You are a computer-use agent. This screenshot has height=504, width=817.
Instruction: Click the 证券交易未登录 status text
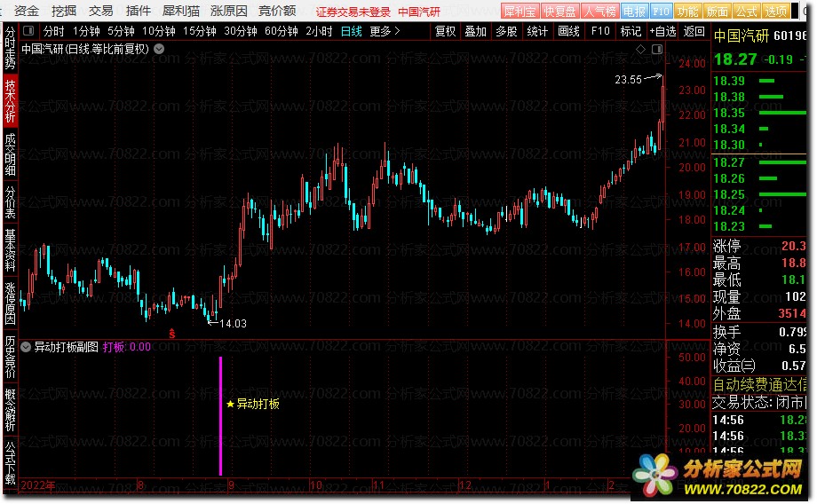353,12
